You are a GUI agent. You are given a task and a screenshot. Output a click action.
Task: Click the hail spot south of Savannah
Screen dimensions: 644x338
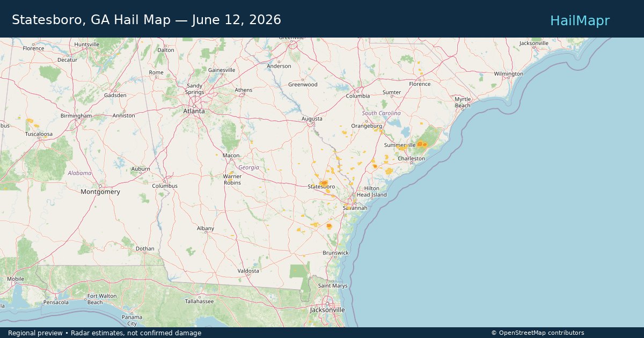point(329,226)
